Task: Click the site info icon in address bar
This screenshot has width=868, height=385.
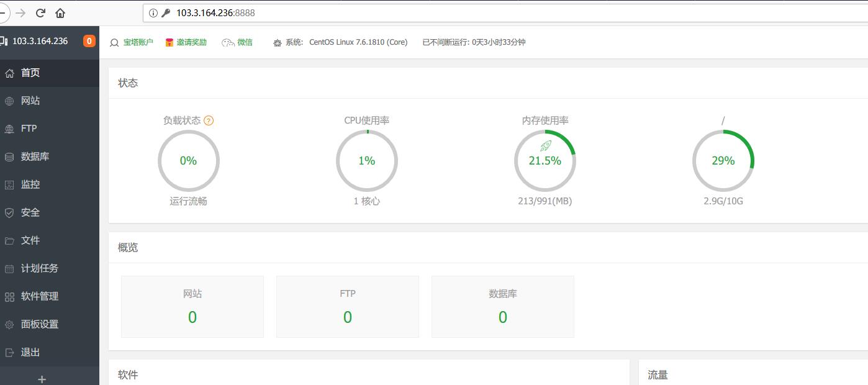Action: click(x=153, y=13)
